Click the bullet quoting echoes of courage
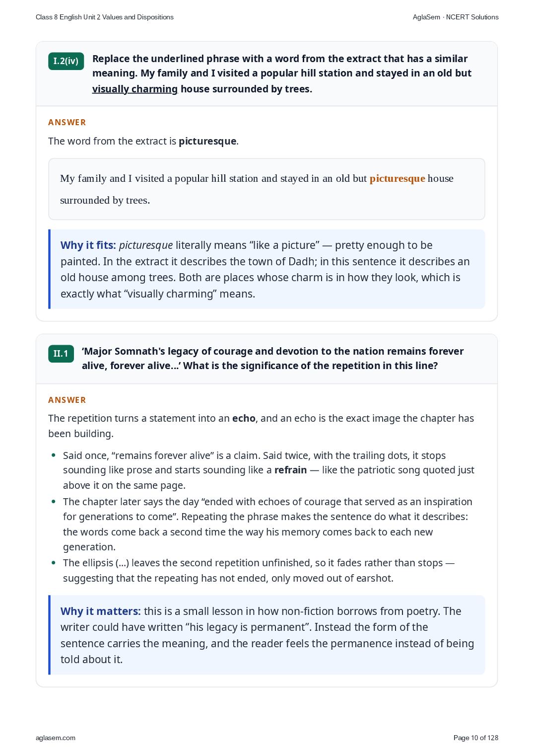 [267, 524]
